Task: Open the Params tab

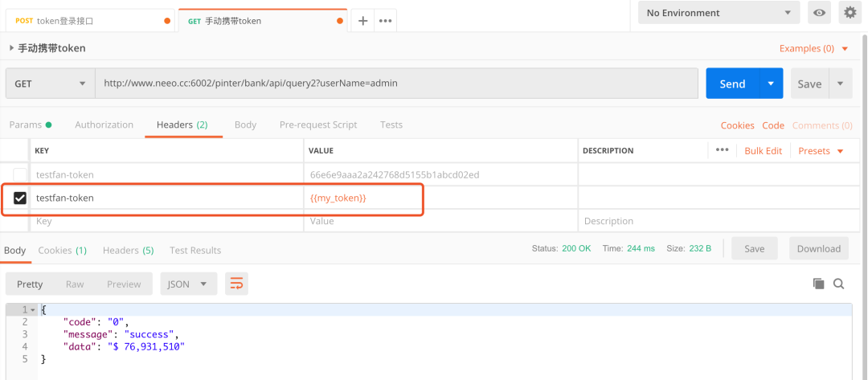Action: (31, 125)
